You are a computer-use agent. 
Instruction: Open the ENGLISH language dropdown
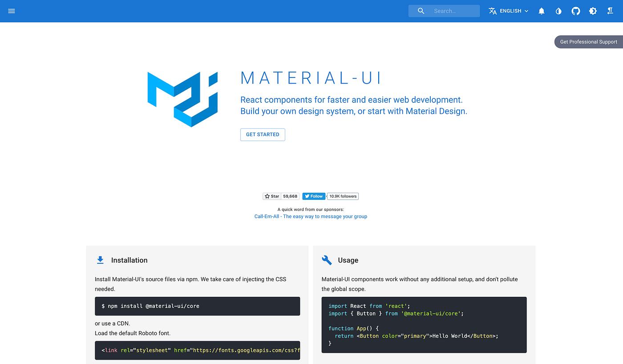[x=510, y=11]
